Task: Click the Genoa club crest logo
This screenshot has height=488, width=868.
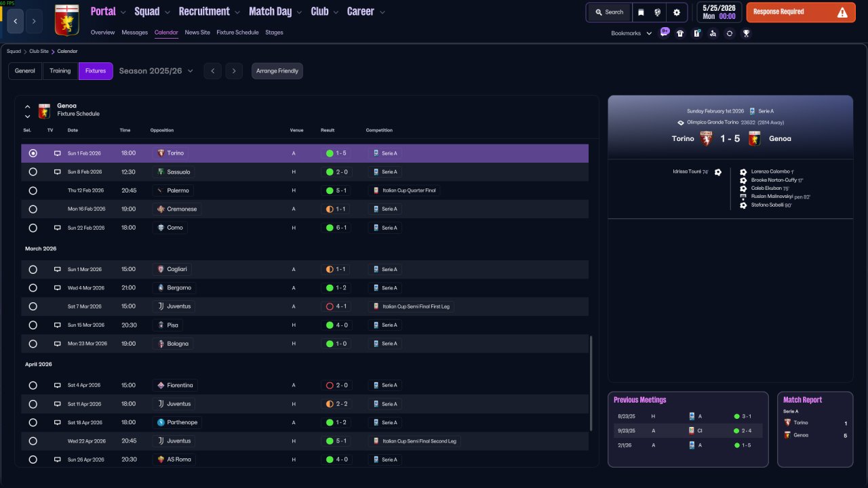Action: tap(66, 20)
